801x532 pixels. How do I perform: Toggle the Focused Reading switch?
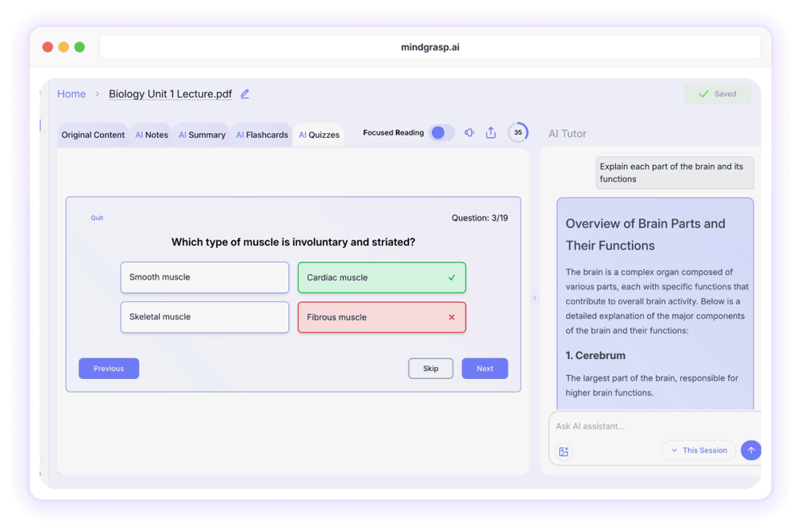coord(441,133)
